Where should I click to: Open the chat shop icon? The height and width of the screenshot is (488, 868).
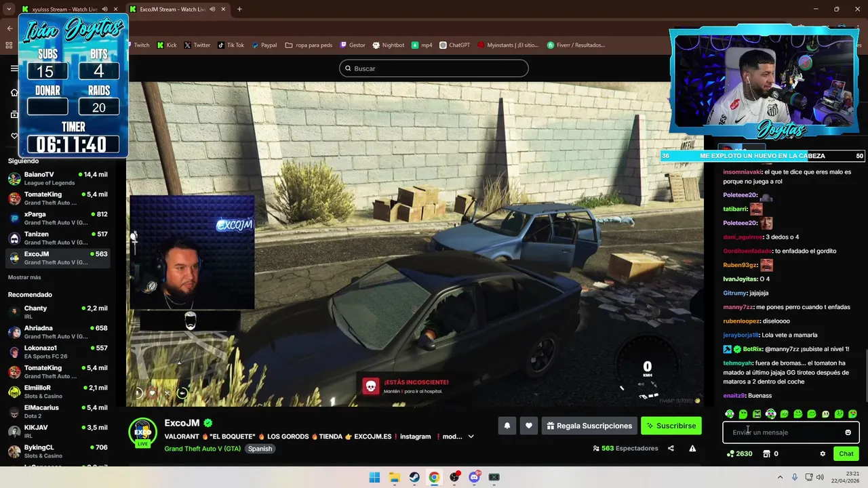point(767,453)
